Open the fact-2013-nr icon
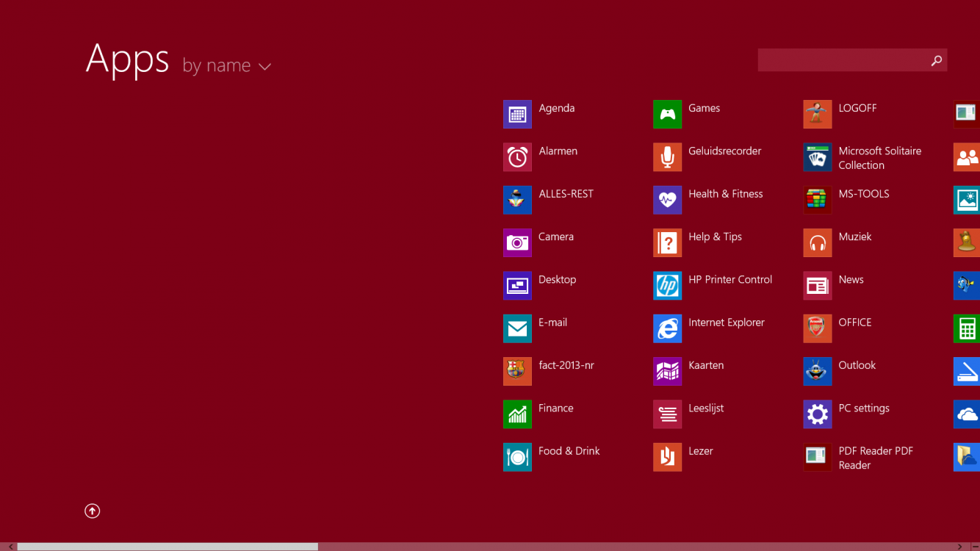Screen dimensions: 980x551 coord(517,372)
